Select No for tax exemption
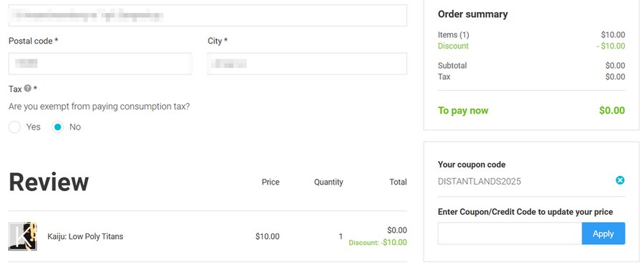Image resolution: width=644 pixels, height=267 pixels. (x=58, y=127)
